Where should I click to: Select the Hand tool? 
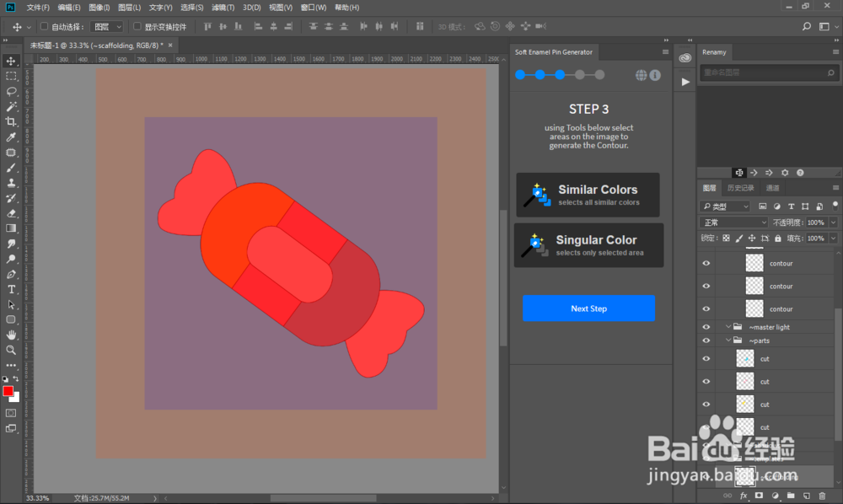[11, 335]
